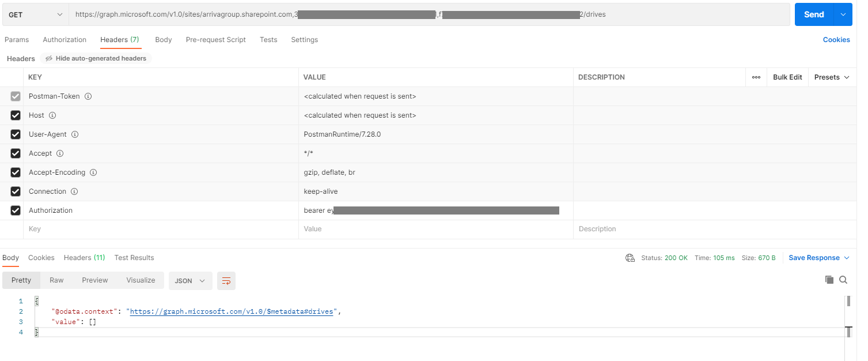Click the info icon next to Connection
This screenshot has width=868, height=361.
[74, 191]
